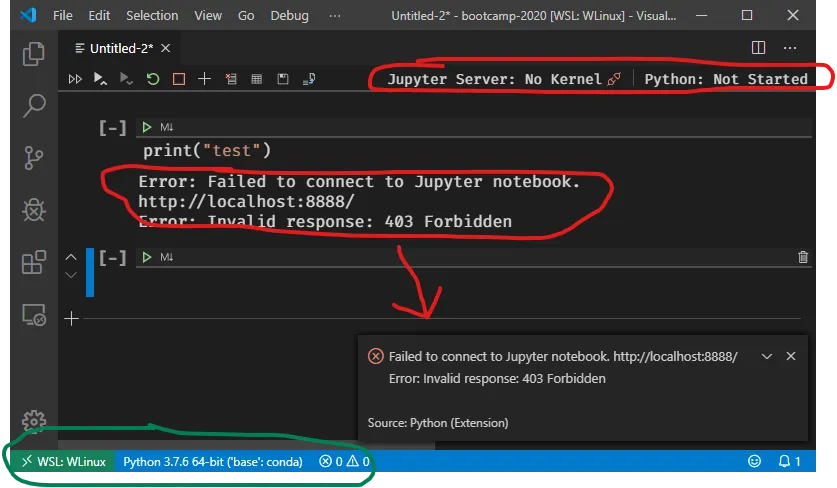Open More Actions ellipsis in editor title
837x488 pixels.
[x=790, y=48]
